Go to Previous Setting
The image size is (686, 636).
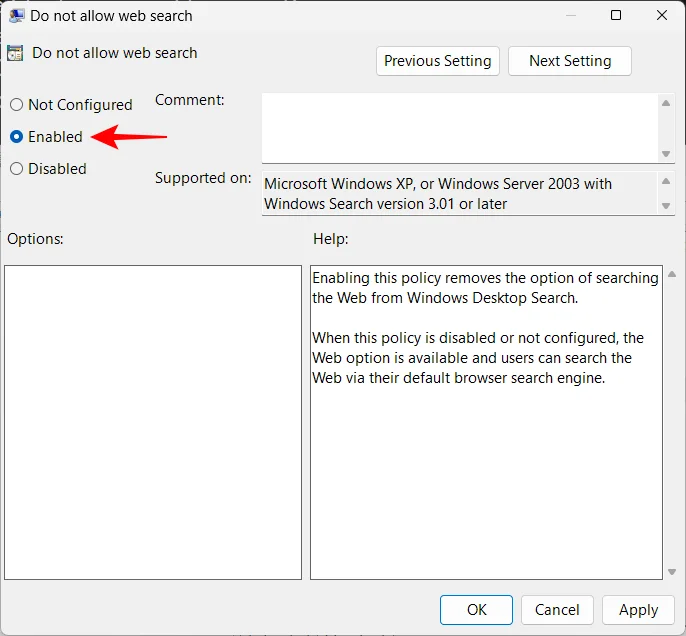(438, 61)
